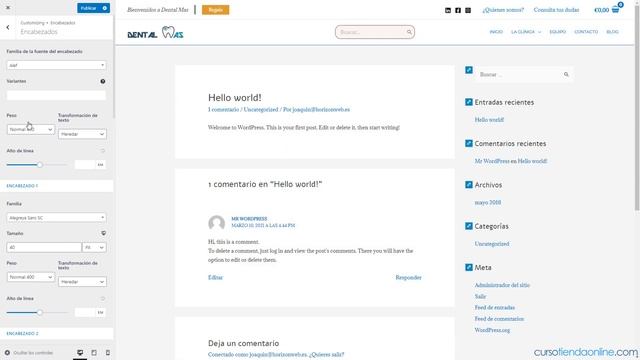
Task: Open WordPress.org link in Meta
Action: 492,330
